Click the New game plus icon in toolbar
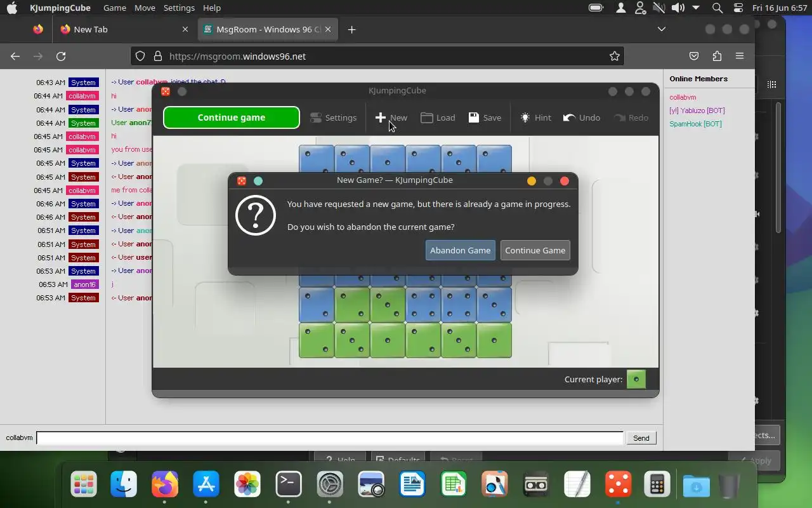812x508 pixels. pos(381,117)
